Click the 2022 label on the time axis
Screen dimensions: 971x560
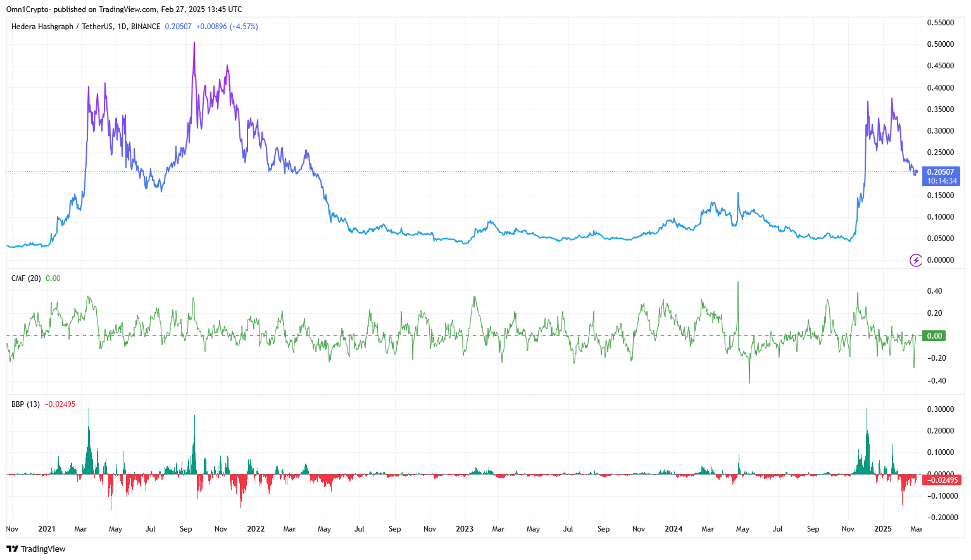(x=256, y=529)
